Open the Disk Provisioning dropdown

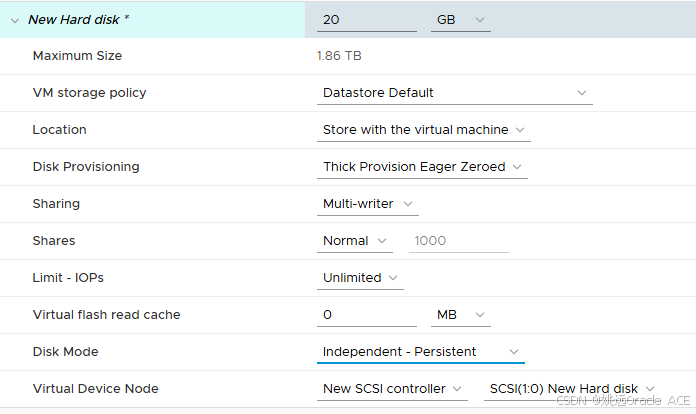[422, 167]
